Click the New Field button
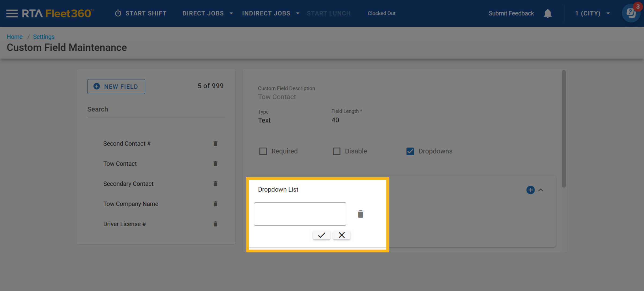The height and width of the screenshot is (291, 644). [x=116, y=87]
